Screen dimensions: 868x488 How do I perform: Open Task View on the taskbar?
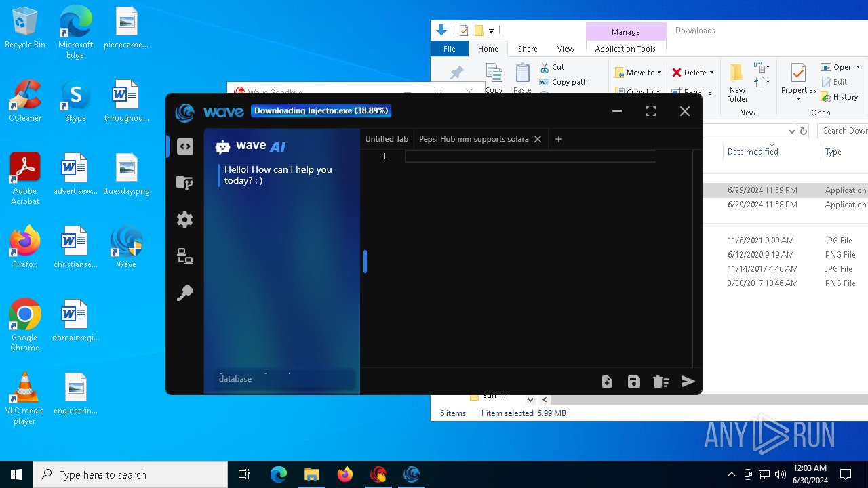pos(244,474)
